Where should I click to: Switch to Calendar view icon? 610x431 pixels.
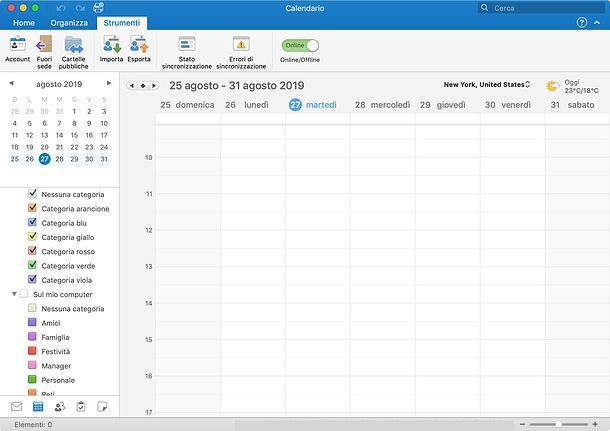38,406
